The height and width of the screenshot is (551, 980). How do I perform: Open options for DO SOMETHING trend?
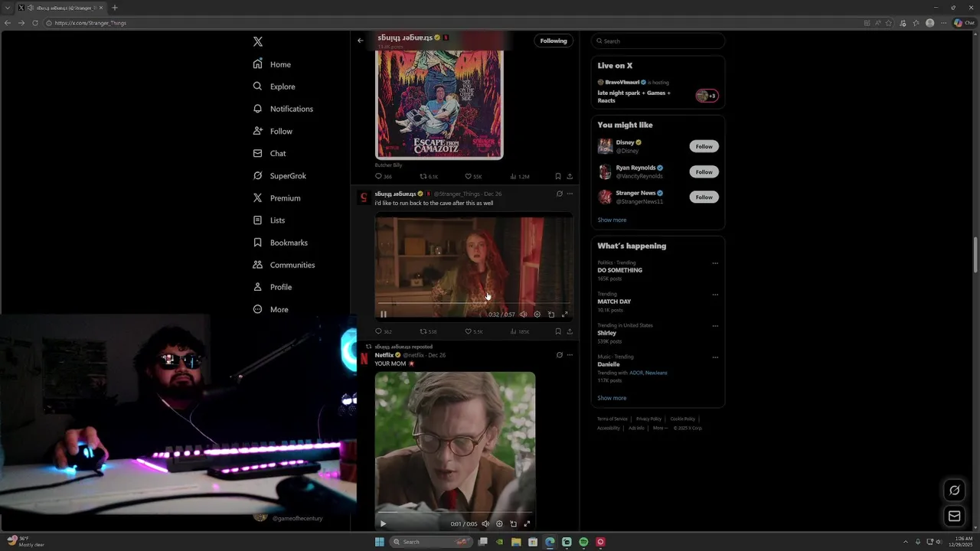(715, 263)
